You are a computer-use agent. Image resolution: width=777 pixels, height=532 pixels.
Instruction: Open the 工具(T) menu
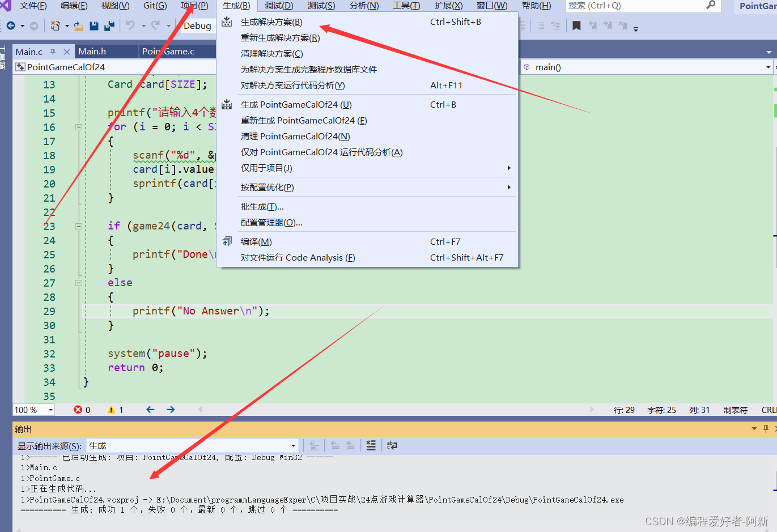[x=406, y=6]
